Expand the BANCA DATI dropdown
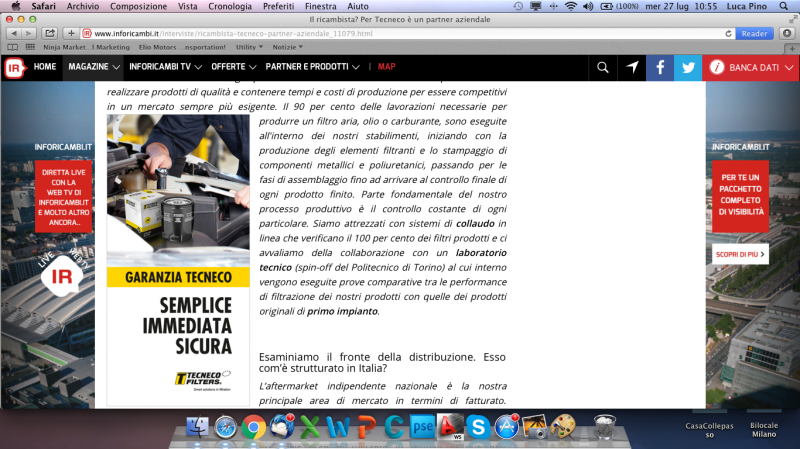This screenshot has height=449, width=800. (751, 67)
